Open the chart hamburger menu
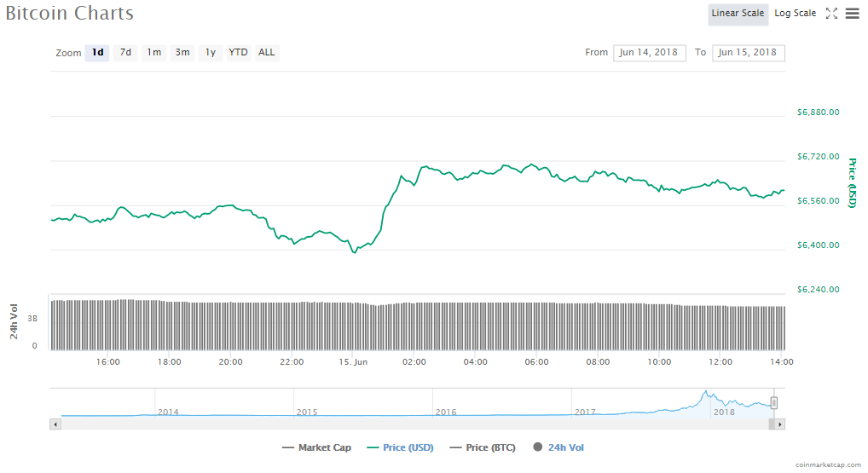The image size is (868, 473). pos(852,14)
